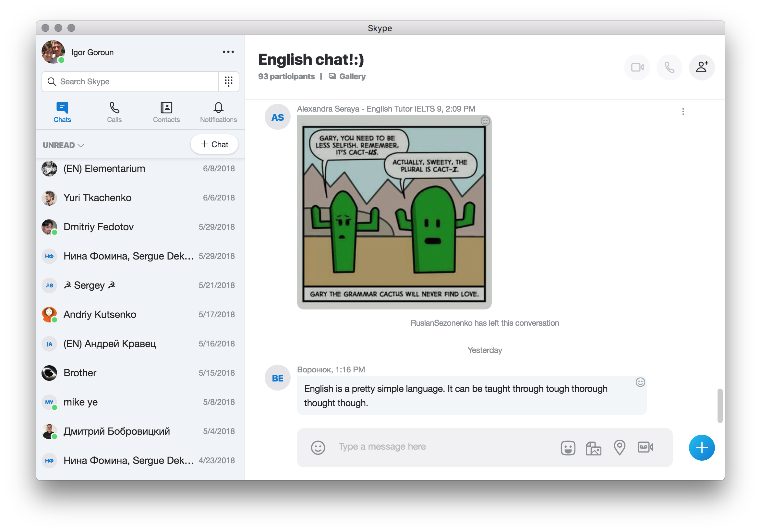This screenshot has height=532, width=761.
Task: Share location with the pin icon
Action: click(619, 447)
